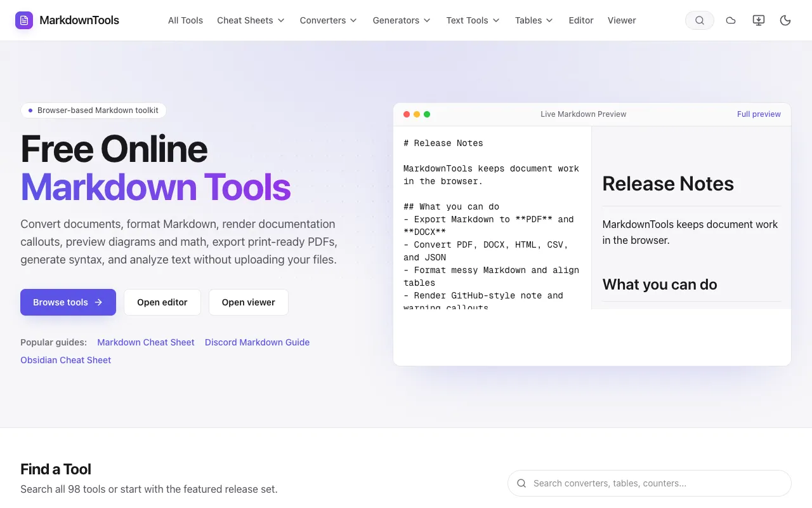Click the '## What you can do' source line
The width and height of the screenshot is (812, 508).
pyautogui.click(x=451, y=206)
